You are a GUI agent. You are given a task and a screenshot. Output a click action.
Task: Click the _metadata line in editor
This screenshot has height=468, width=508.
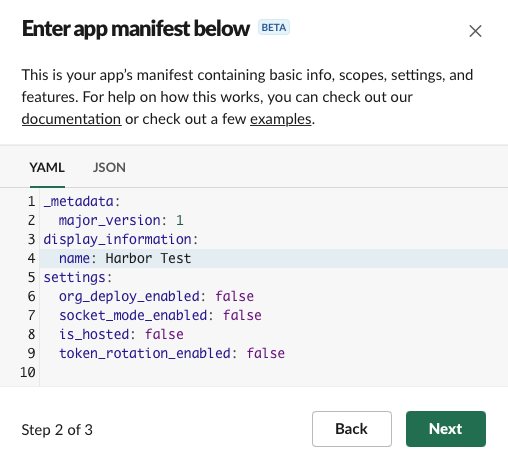click(x=274, y=201)
